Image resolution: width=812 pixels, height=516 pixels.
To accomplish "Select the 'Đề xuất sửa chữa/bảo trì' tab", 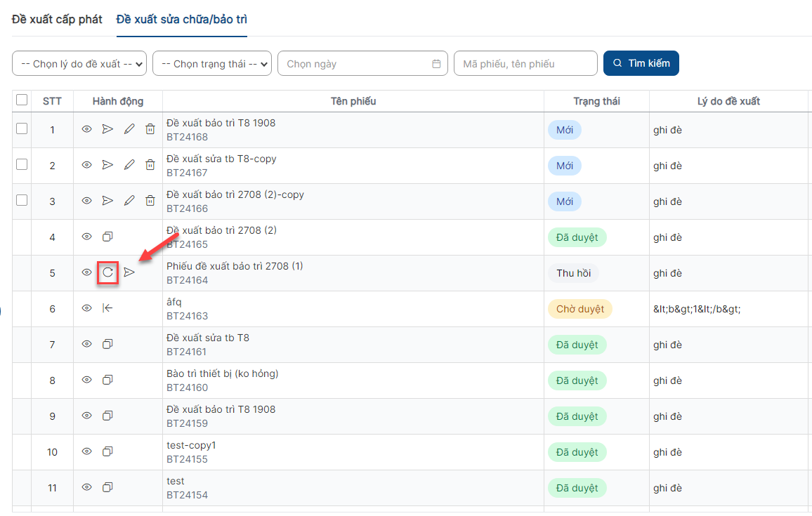I will (182, 19).
